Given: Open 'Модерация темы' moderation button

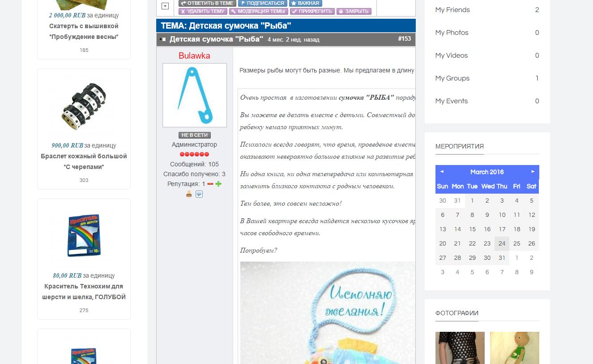Looking at the screenshot, I should click(259, 11).
